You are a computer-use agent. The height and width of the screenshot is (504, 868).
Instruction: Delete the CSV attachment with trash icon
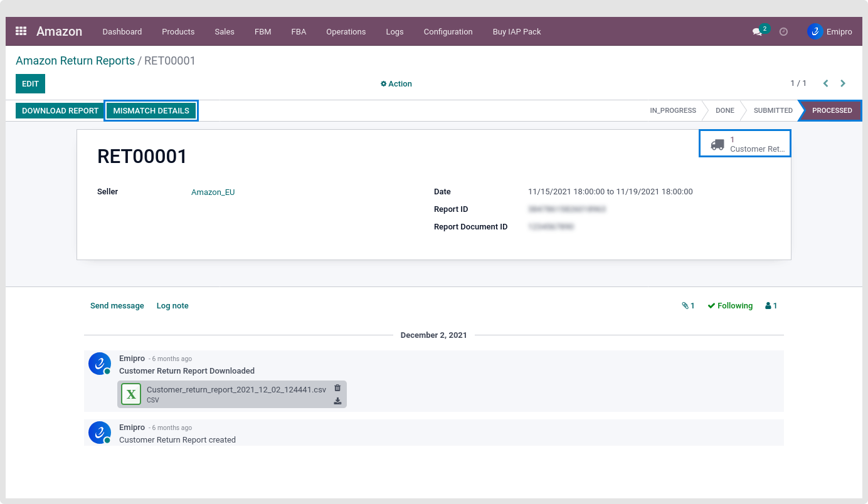337,388
